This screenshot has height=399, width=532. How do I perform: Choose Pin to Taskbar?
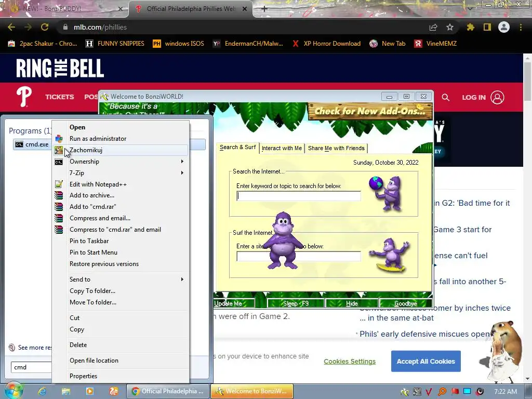click(121, 241)
